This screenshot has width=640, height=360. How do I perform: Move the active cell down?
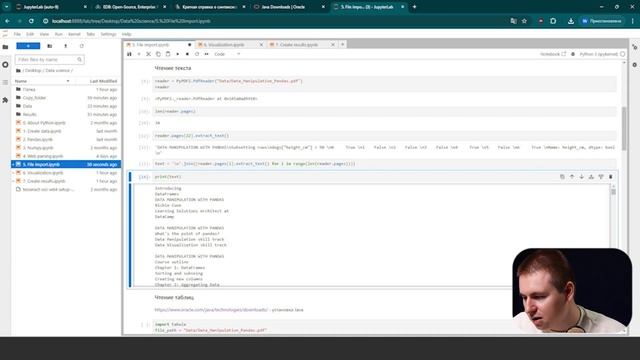coord(582,177)
